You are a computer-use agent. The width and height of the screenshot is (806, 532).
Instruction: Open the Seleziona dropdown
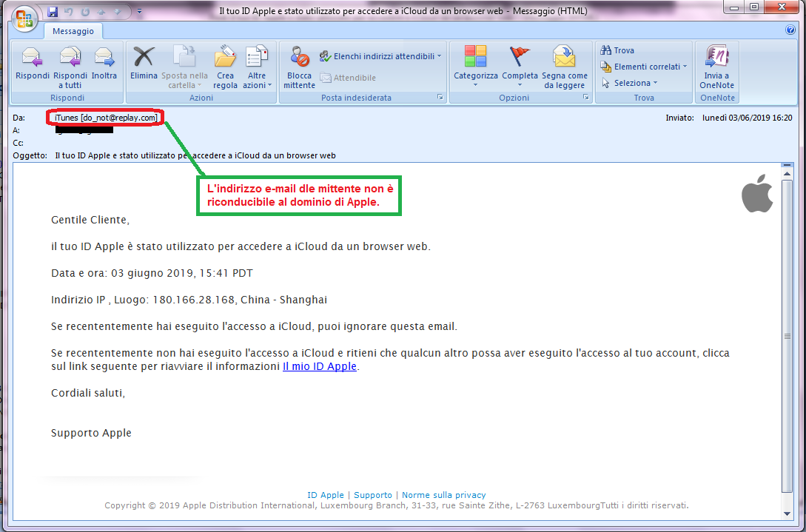(x=629, y=83)
